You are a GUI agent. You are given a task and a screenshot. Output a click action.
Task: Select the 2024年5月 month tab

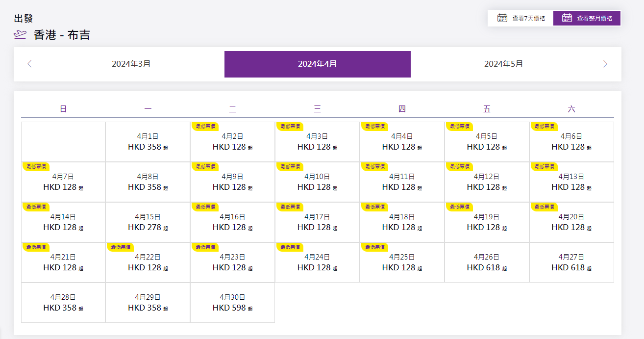[503, 64]
